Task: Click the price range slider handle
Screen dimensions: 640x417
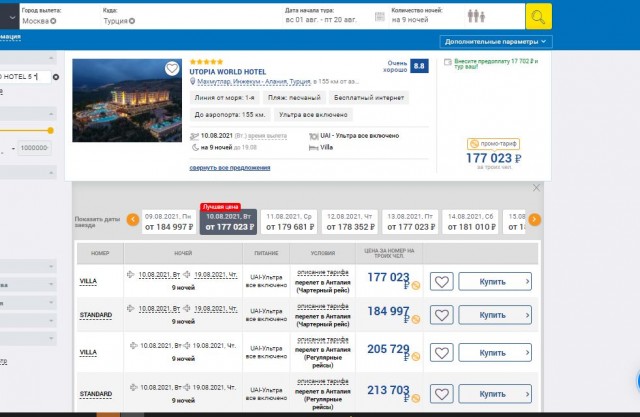Action: pyautogui.click(x=50, y=131)
